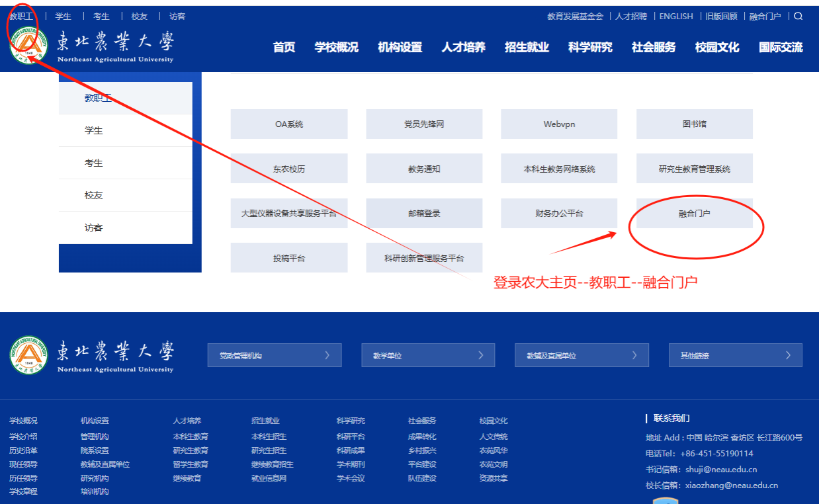Open 图书馆 library button
The image size is (819, 504).
(x=694, y=124)
